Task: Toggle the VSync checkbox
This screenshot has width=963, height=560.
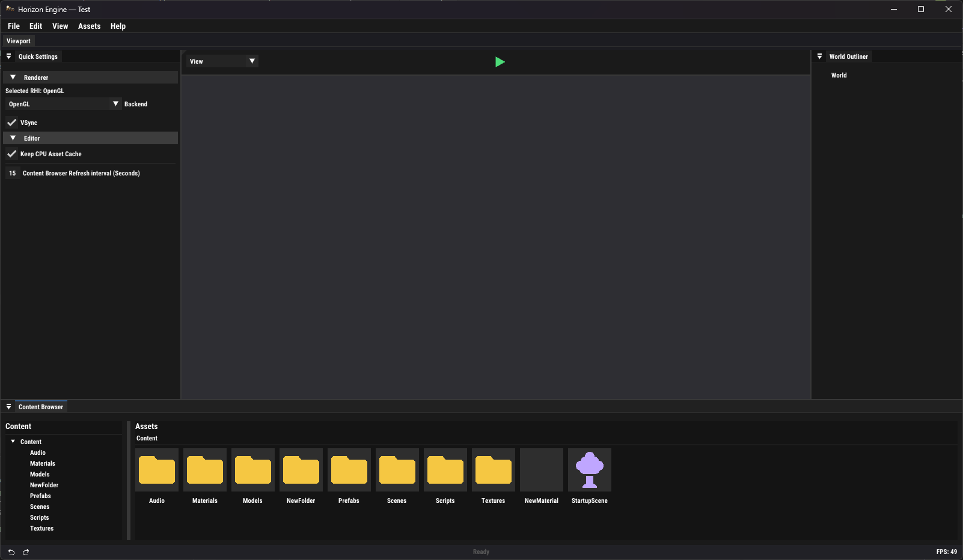Action: click(x=11, y=123)
